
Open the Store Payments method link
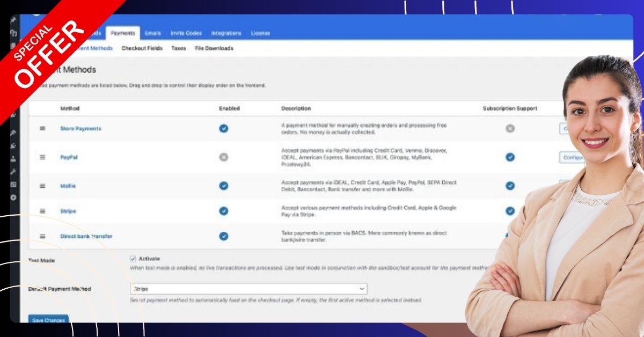[x=80, y=129]
